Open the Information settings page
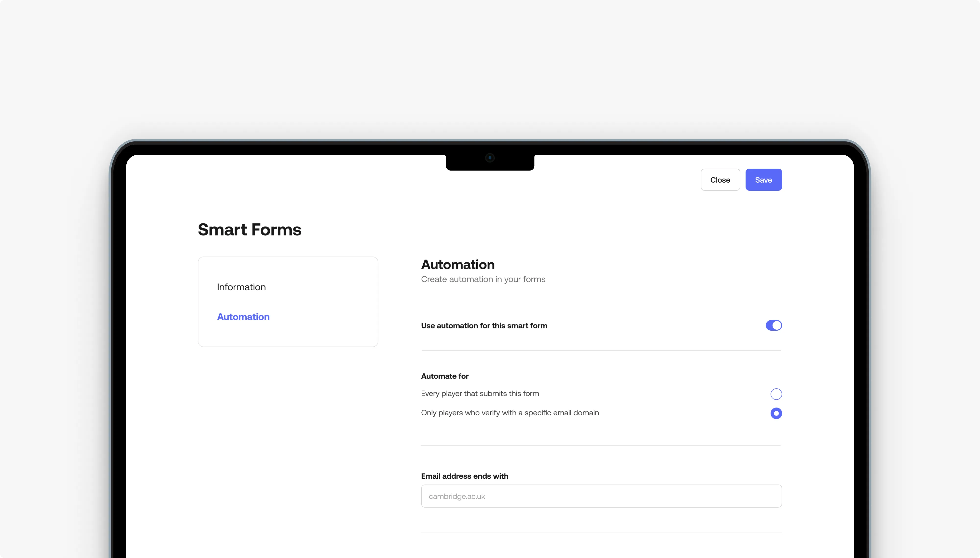This screenshot has width=980, height=558. (241, 287)
